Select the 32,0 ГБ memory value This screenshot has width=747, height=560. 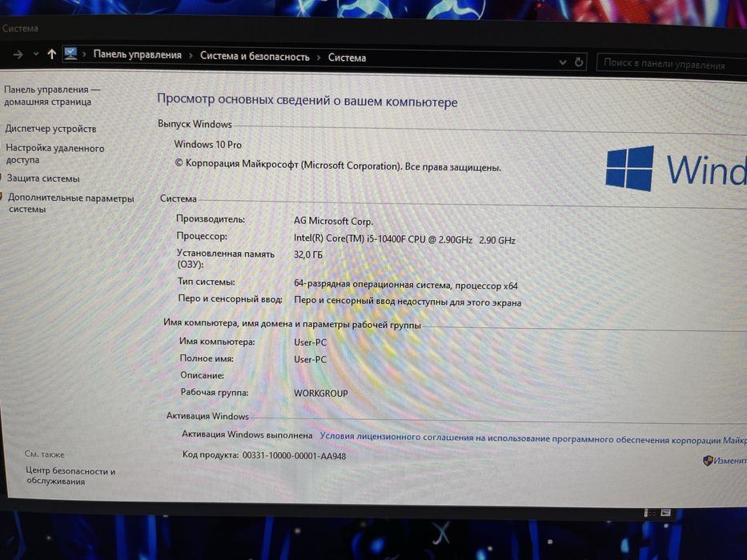point(307,254)
